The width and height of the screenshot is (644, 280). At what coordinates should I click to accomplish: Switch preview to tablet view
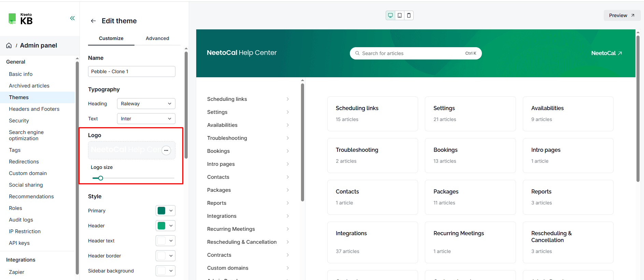coord(400,15)
